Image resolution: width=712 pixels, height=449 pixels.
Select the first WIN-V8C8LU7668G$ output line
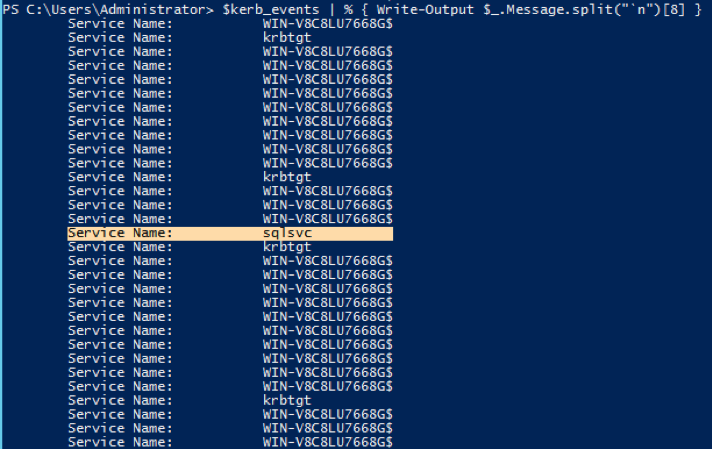[x=327, y=24]
